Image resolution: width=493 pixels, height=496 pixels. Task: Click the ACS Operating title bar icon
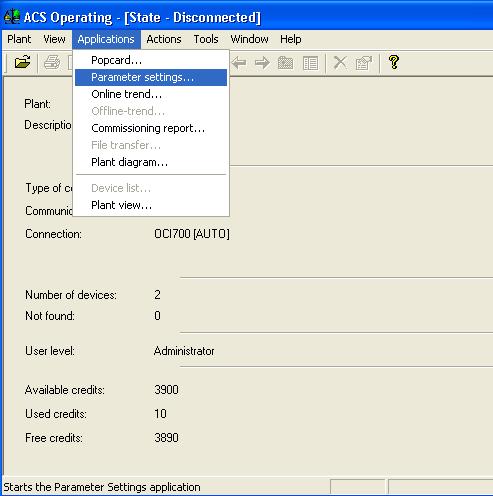click(x=12, y=17)
